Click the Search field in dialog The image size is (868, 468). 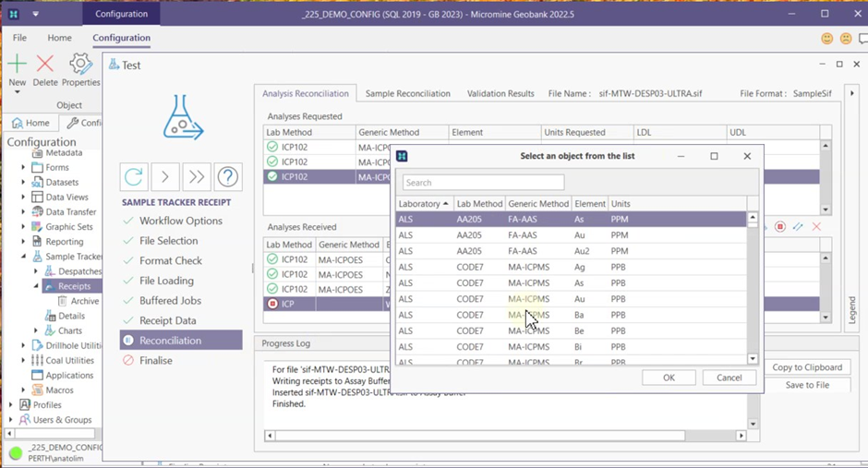pyautogui.click(x=483, y=183)
